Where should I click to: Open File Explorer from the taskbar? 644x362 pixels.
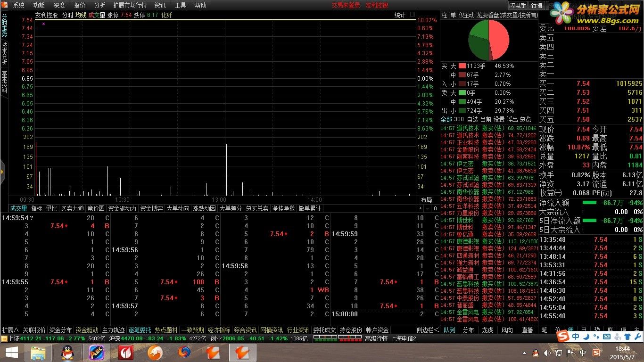click(38, 352)
